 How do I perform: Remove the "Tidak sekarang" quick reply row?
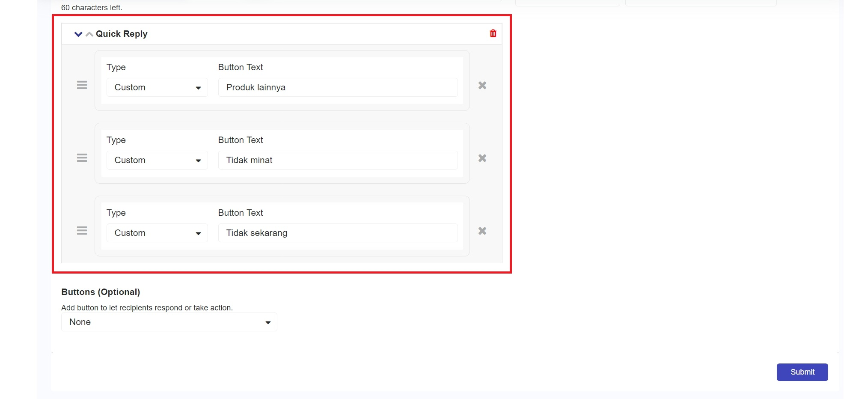coord(482,231)
